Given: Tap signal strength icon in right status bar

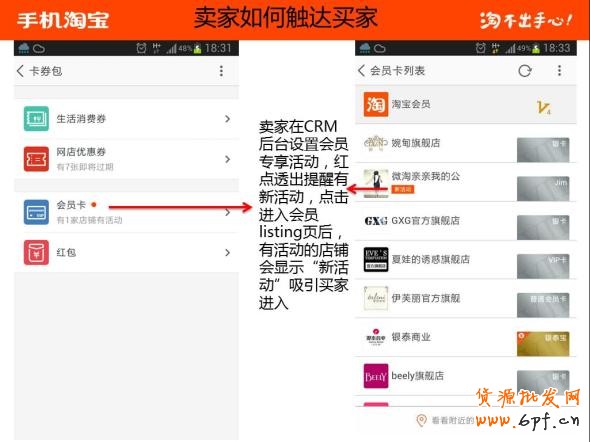Looking at the screenshot, I should (x=510, y=49).
